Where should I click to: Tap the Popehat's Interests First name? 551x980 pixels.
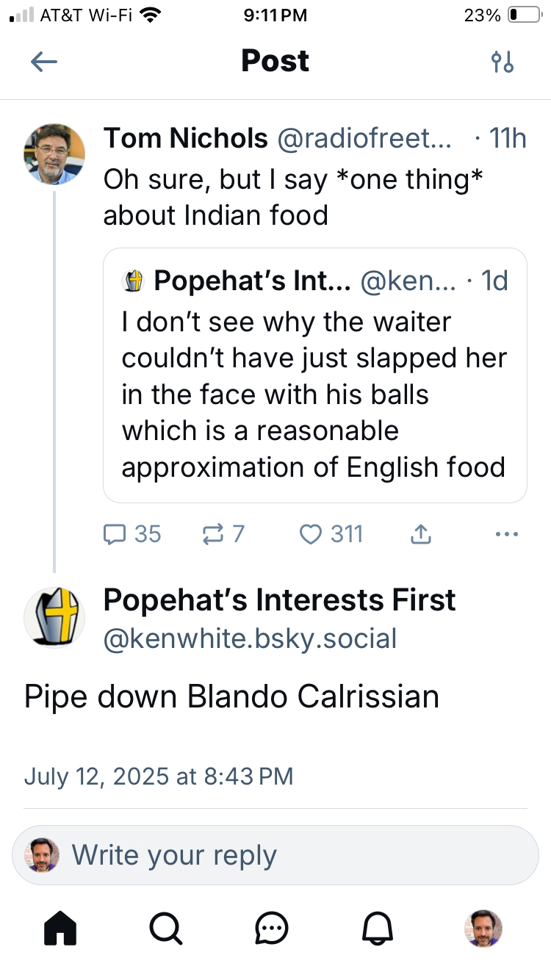point(279,600)
